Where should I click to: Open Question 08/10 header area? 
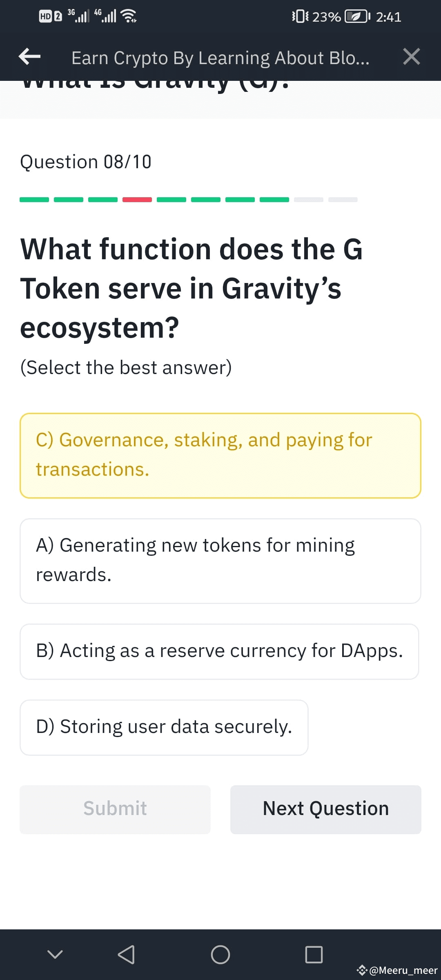click(x=86, y=161)
